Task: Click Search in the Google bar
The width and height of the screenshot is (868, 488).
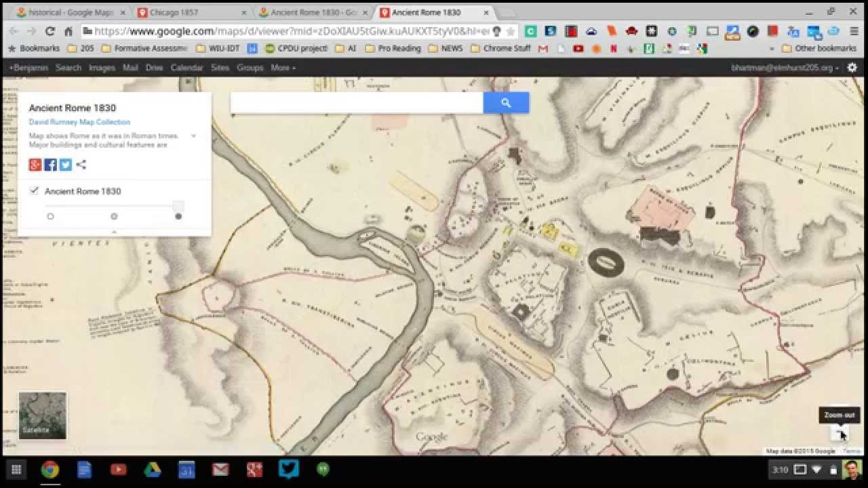Action: (x=68, y=68)
